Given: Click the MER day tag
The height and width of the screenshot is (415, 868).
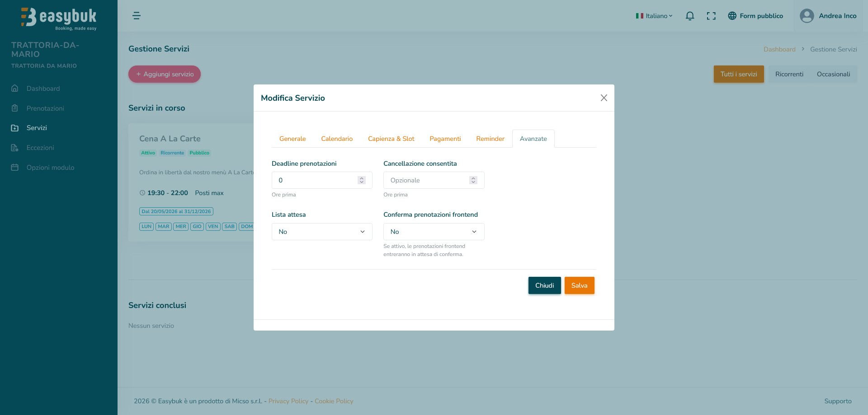Looking at the screenshot, I should 181,227.
